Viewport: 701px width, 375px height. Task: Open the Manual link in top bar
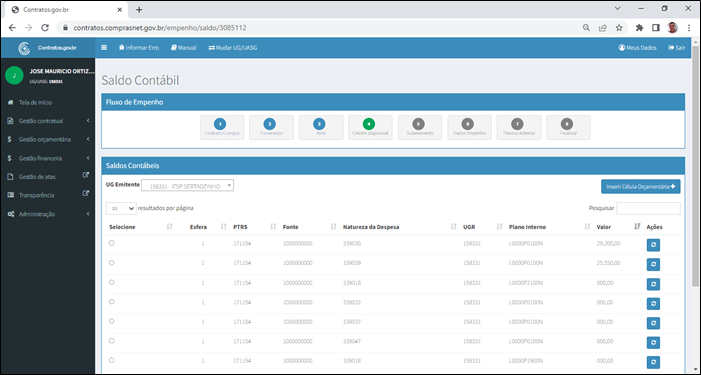coord(184,48)
